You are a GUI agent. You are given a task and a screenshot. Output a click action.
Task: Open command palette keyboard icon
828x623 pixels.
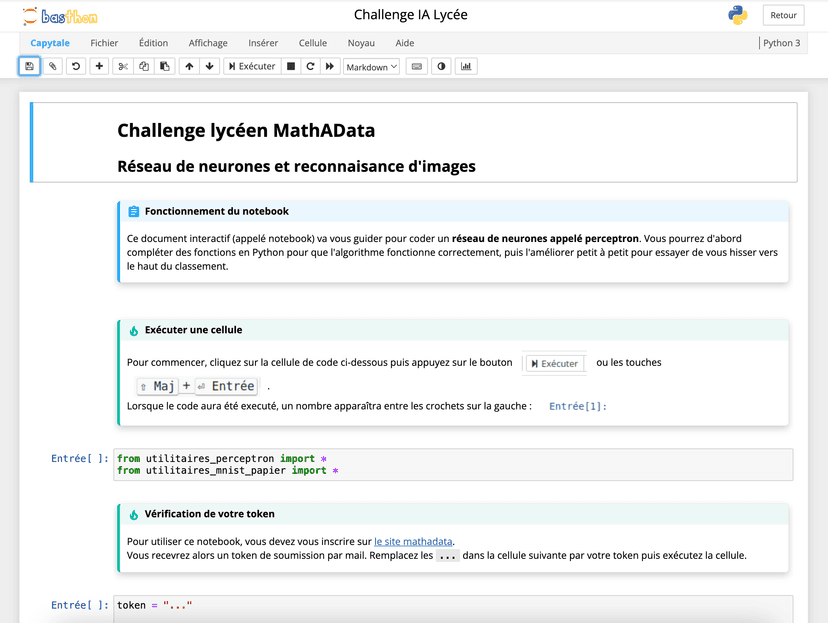(416, 66)
